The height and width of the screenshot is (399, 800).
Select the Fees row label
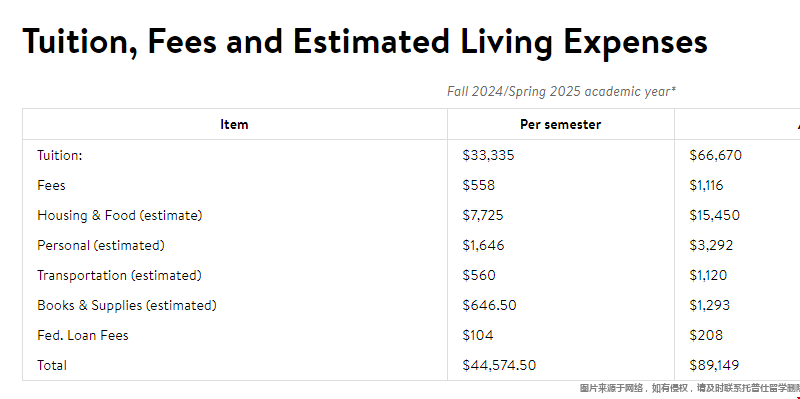[51, 185]
